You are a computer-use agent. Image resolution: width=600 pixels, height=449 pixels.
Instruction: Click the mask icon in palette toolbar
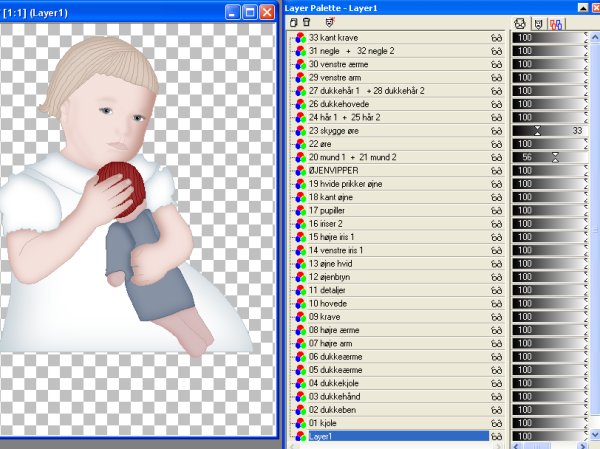[x=330, y=21]
